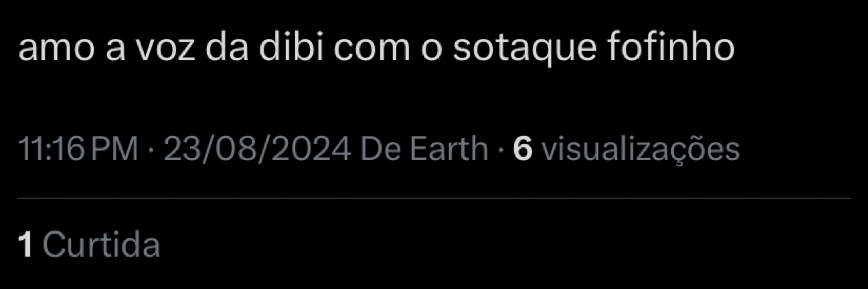Click "PM" in the timestamp
This screenshot has width=868, height=289.
(x=115, y=149)
